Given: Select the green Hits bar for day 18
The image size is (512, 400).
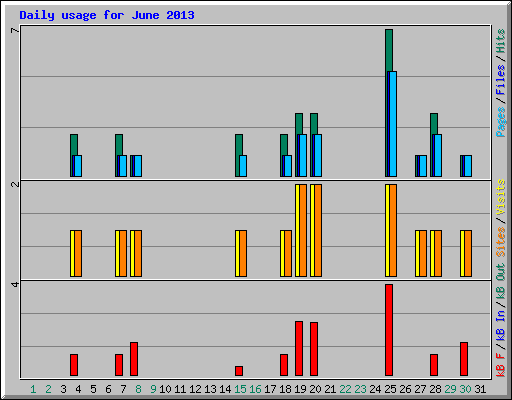Looking at the screenshot, I should click(x=284, y=145).
